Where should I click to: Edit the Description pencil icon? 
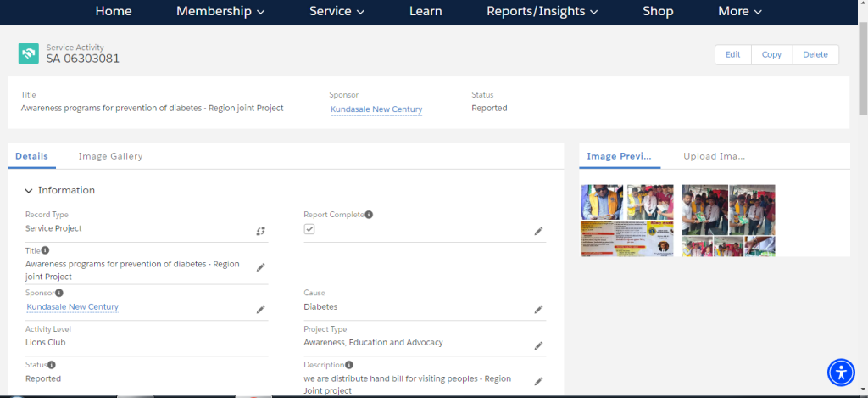tap(538, 381)
